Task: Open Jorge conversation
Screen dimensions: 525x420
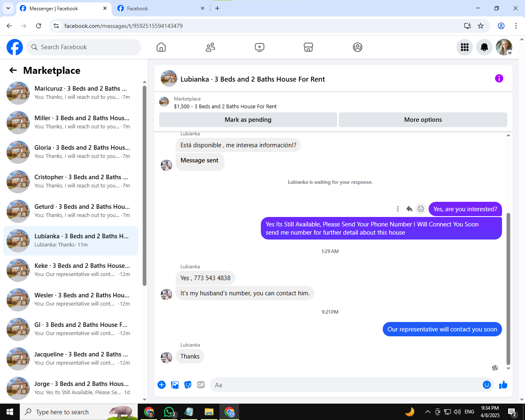Action: tap(71, 388)
